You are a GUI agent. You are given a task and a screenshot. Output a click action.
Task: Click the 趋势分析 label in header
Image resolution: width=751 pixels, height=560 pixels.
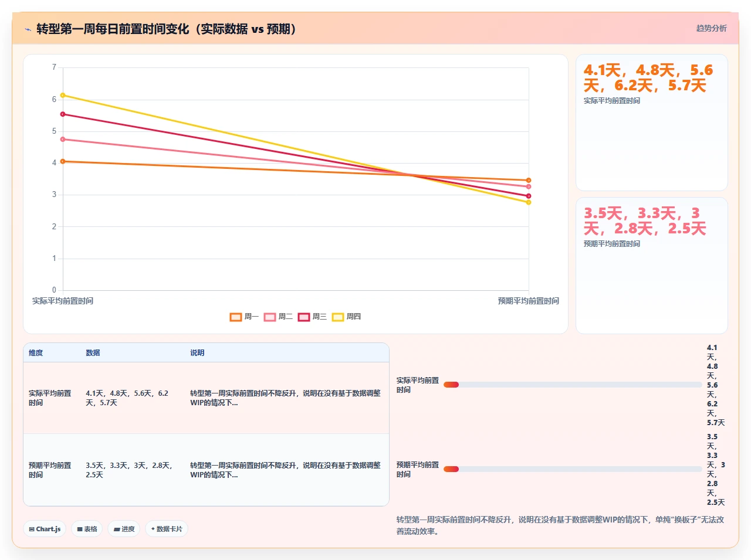click(x=711, y=28)
